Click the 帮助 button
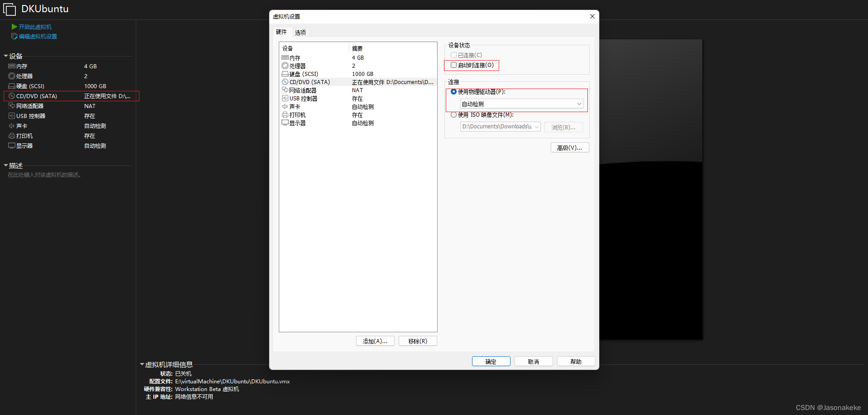The image size is (868, 415). (x=576, y=362)
